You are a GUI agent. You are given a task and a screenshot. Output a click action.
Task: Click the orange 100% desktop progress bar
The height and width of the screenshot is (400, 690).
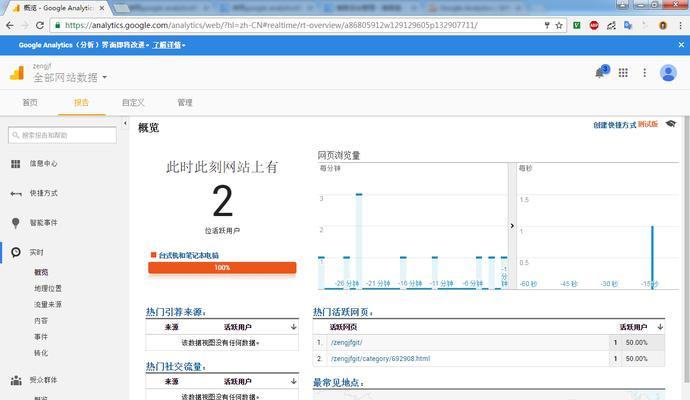point(222,268)
